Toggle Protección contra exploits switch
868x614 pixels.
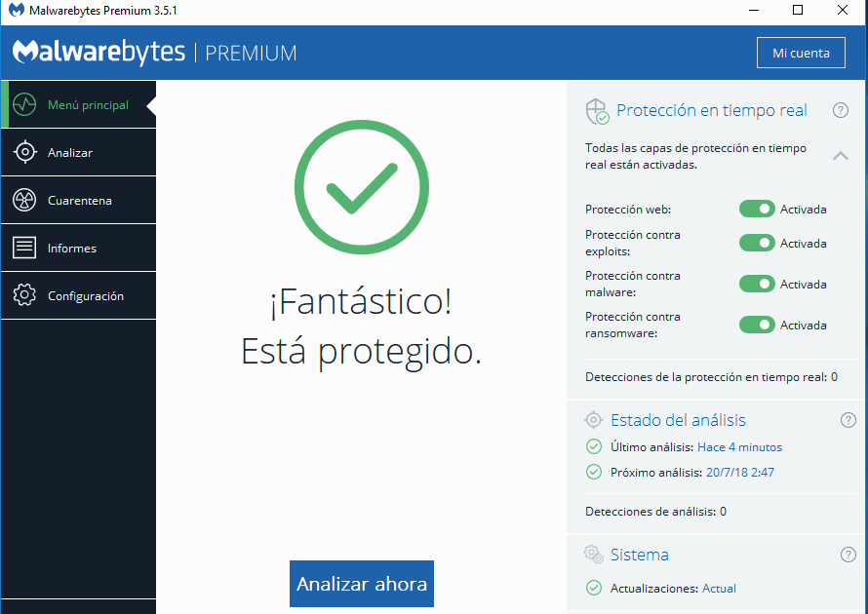coord(757,243)
